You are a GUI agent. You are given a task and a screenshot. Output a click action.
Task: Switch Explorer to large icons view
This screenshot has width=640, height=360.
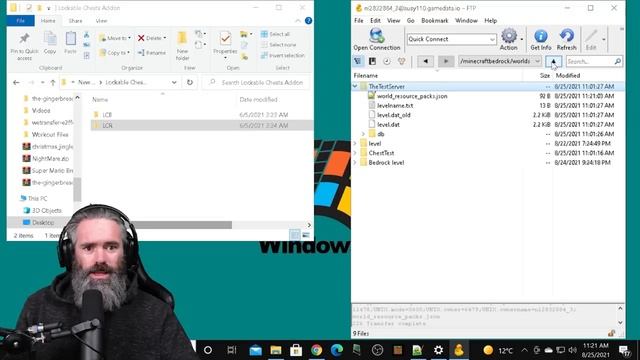tap(306, 235)
